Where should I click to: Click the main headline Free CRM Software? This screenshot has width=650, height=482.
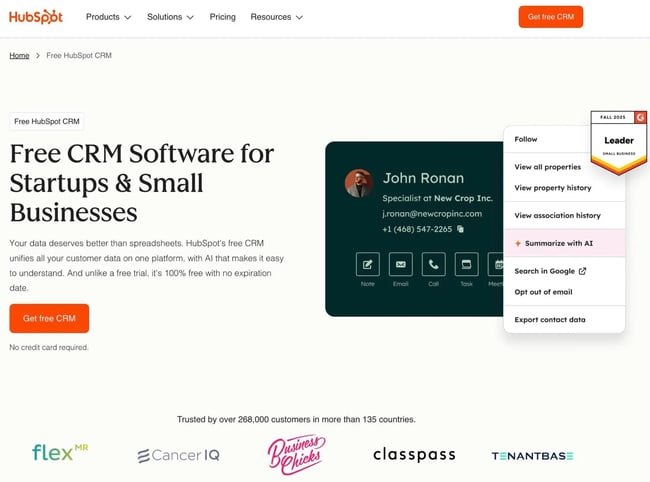(141, 183)
